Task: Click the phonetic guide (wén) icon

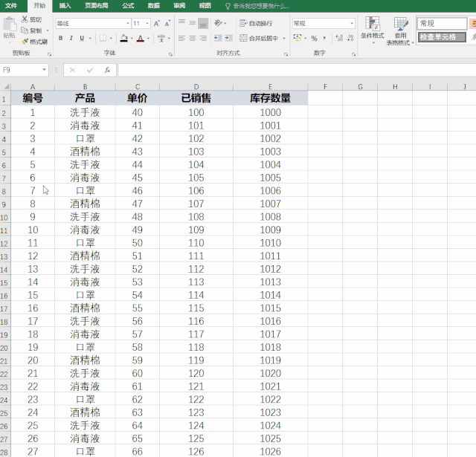Action: [x=161, y=38]
